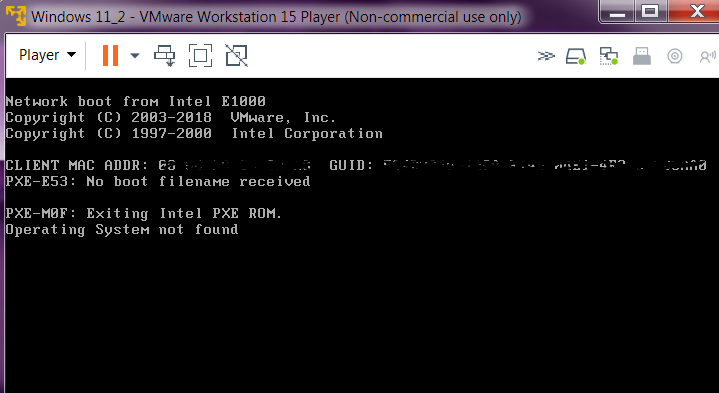
Task: Click the 'Operating System not found' text
Action: (122, 229)
